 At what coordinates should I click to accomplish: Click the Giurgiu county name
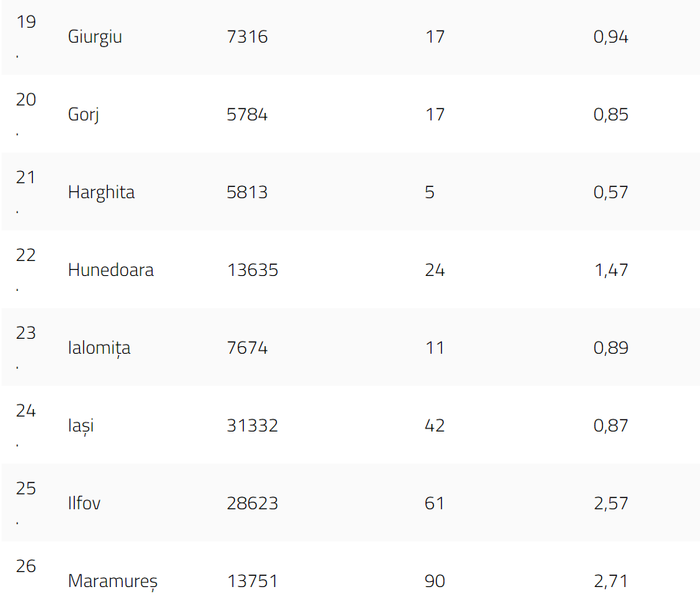click(94, 37)
